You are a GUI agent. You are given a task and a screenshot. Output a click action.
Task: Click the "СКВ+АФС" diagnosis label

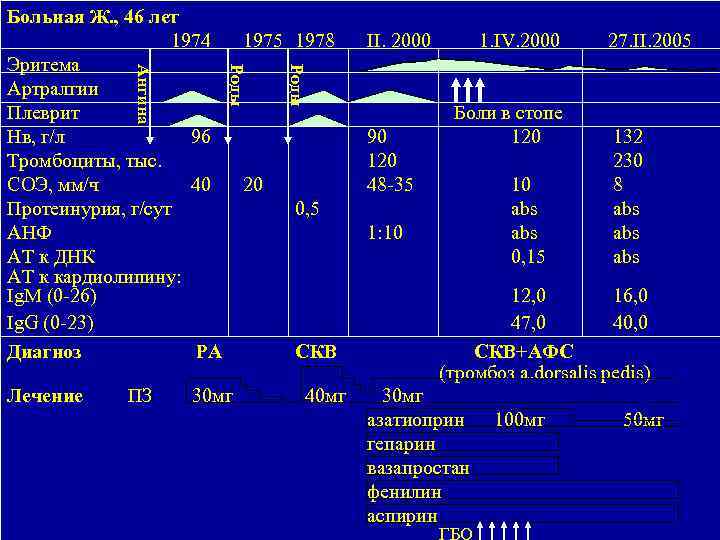click(x=523, y=352)
